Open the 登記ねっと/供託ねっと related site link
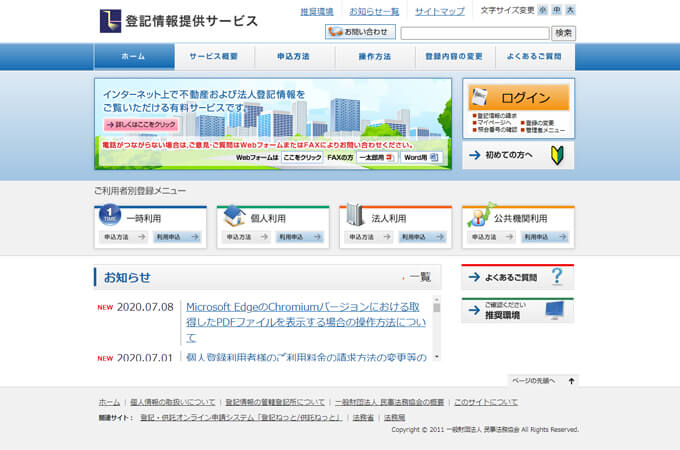This screenshot has height=450, width=680. [241, 417]
